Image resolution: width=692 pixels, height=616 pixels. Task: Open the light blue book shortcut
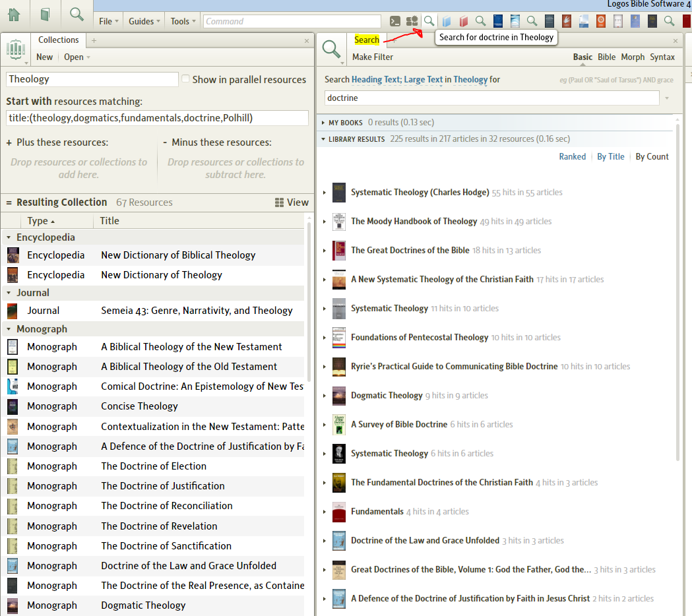pos(447,21)
